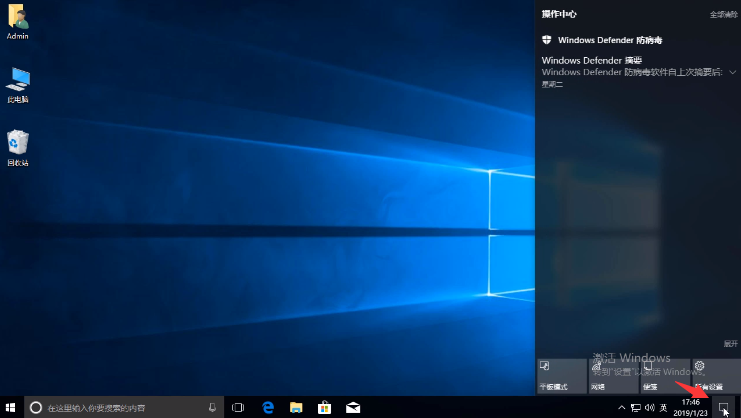Select the Recycle Bin (回收站) desktop icon

17,147
